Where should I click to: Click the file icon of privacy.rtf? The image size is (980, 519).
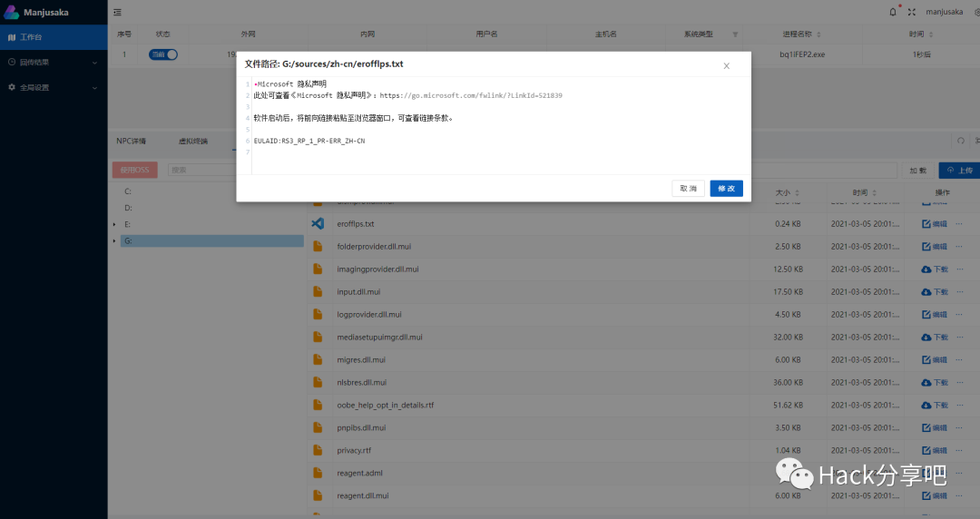pyautogui.click(x=318, y=450)
